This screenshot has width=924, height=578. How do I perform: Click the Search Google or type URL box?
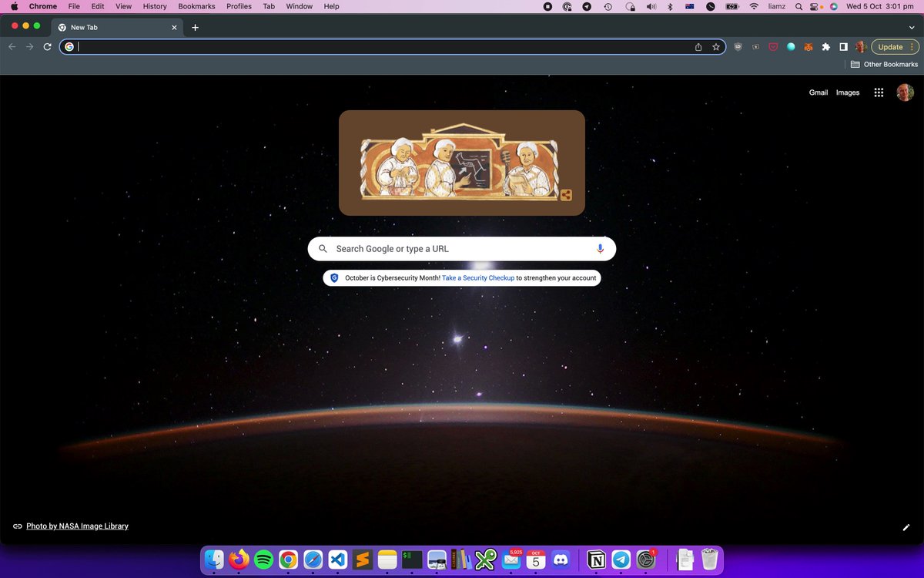pyautogui.click(x=462, y=249)
